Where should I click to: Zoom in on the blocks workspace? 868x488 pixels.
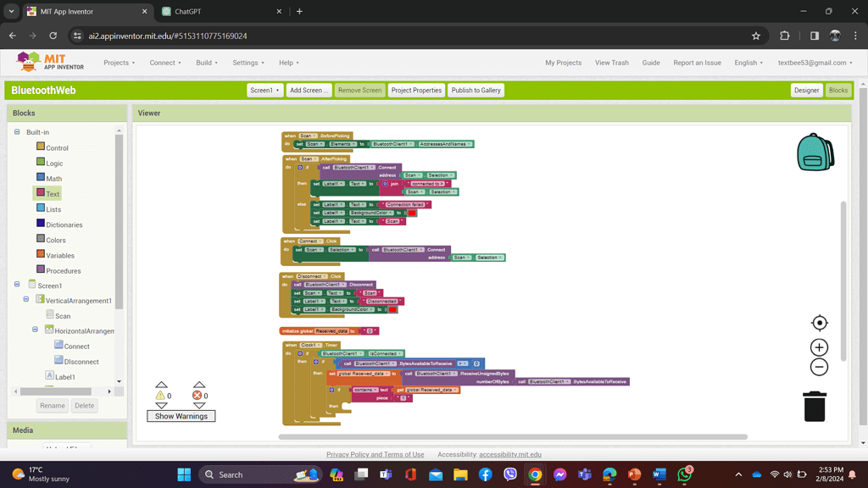click(819, 347)
